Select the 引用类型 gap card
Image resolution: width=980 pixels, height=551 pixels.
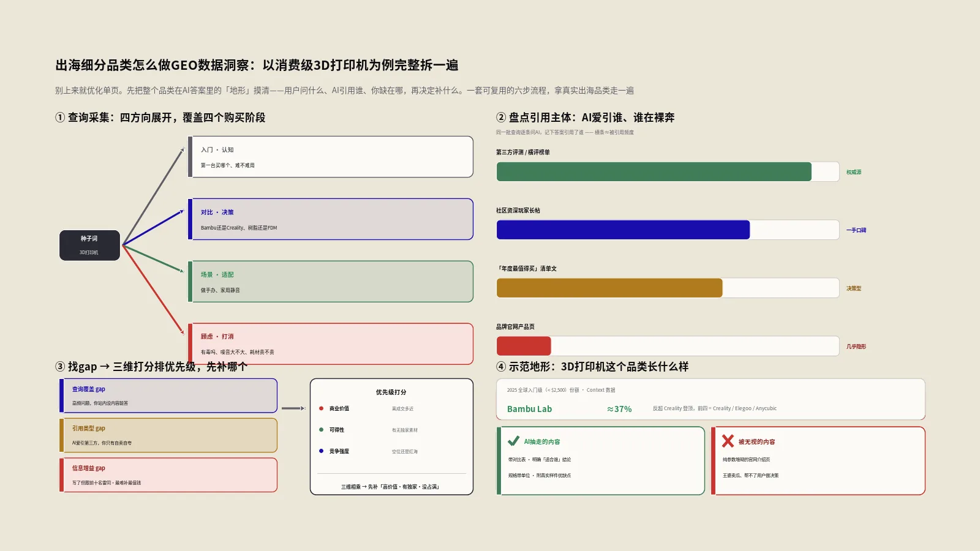[168, 435]
